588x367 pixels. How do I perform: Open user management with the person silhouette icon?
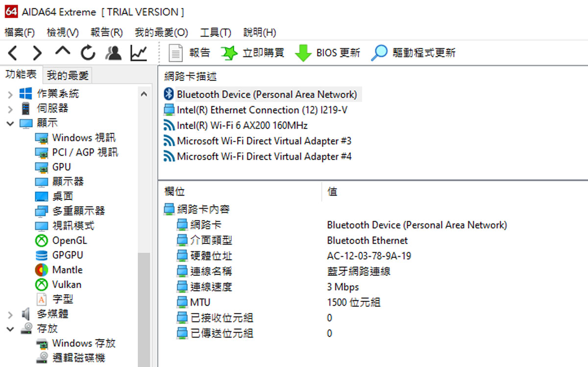tap(113, 52)
